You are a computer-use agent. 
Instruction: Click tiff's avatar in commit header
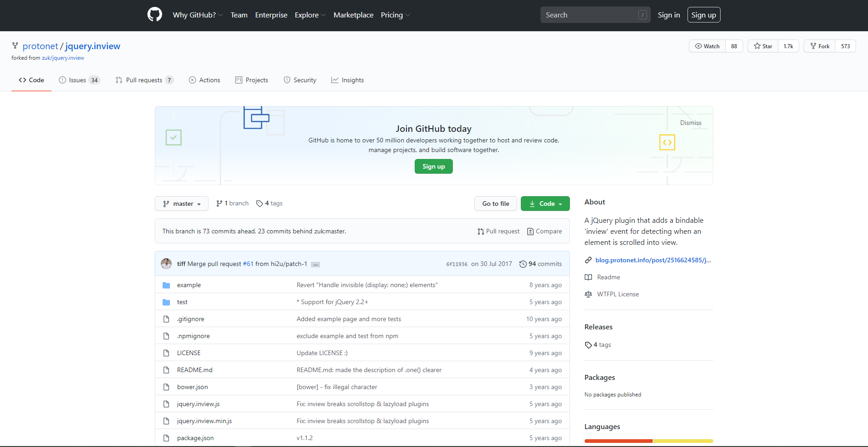(x=166, y=264)
